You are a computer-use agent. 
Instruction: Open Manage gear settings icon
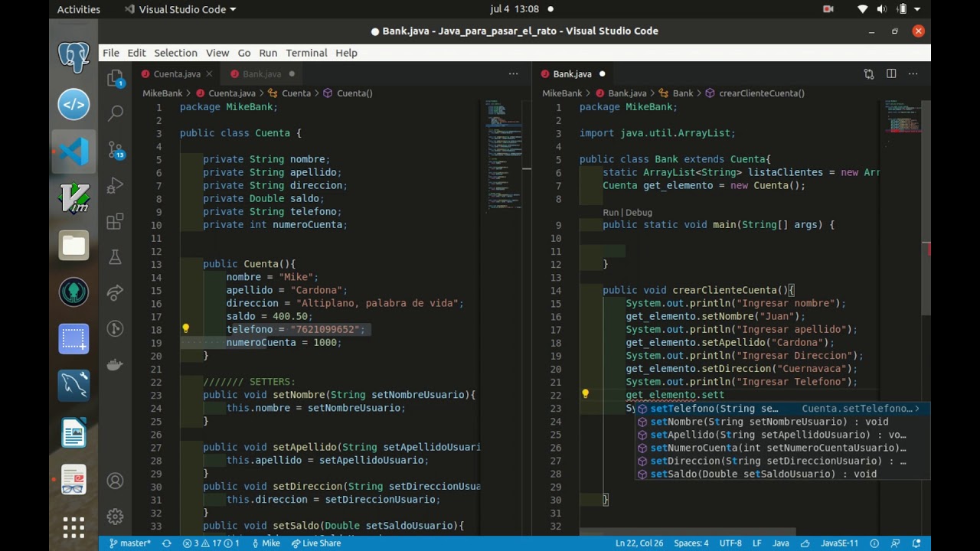pyautogui.click(x=116, y=516)
